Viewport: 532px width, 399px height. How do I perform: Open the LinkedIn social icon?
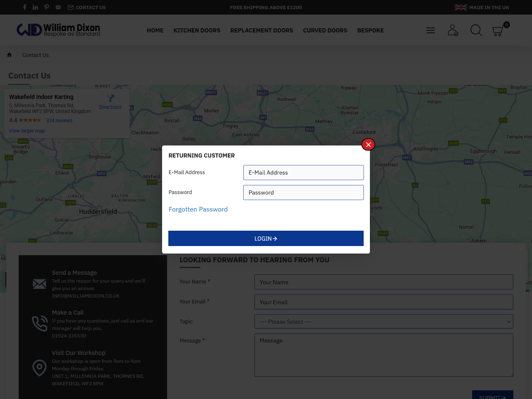(35, 7)
